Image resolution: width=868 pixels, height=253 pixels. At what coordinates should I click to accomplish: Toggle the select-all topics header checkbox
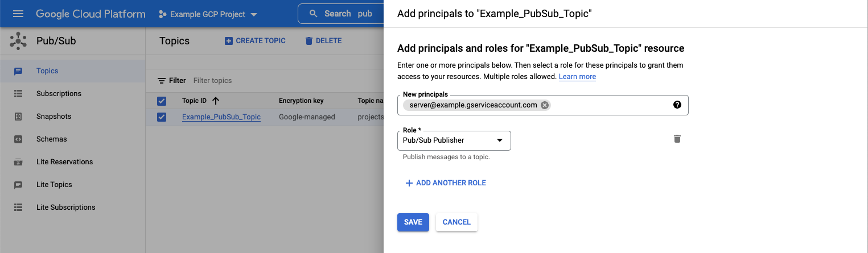(x=162, y=101)
